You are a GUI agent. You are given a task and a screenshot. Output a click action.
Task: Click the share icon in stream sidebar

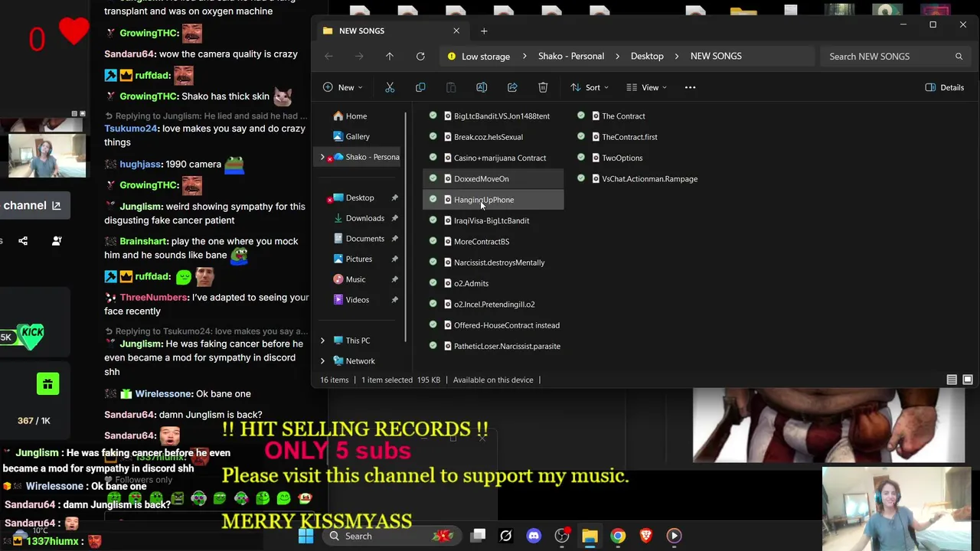(x=23, y=241)
